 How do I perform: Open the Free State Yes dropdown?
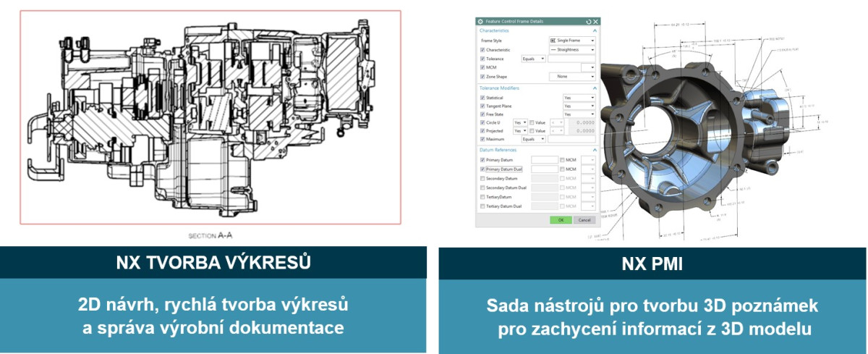click(x=579, y=114)
